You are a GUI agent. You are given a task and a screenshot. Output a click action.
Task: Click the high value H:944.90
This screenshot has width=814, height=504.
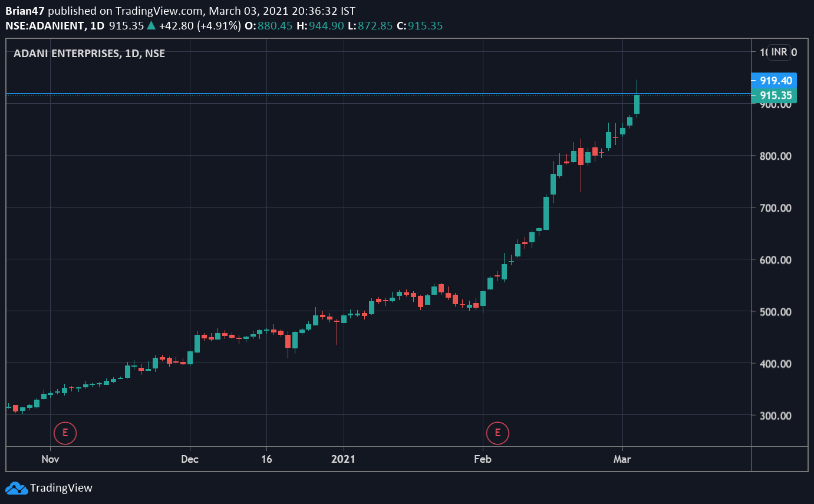(x=319, y=26)
